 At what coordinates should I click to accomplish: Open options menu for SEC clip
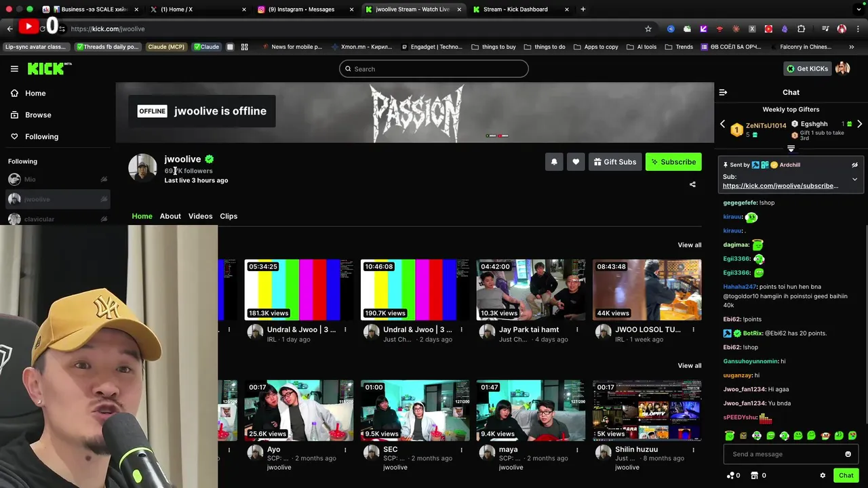pos(461,449)
